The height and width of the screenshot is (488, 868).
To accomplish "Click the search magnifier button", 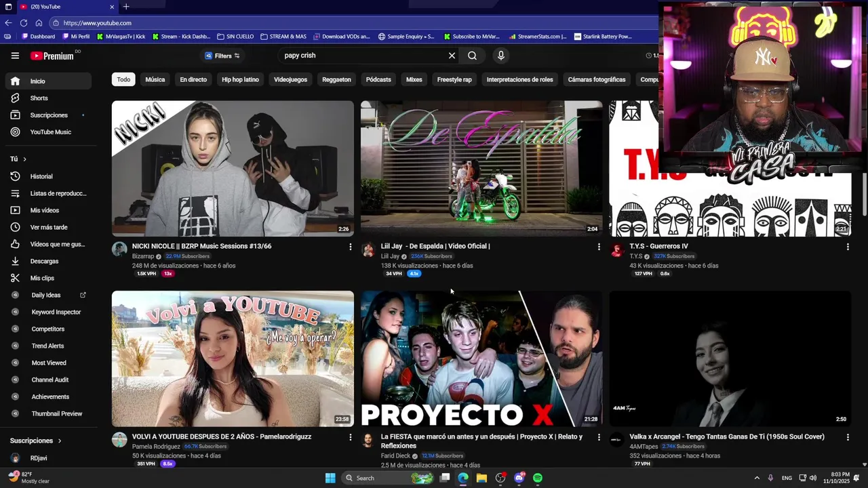I will click(472, 56).
